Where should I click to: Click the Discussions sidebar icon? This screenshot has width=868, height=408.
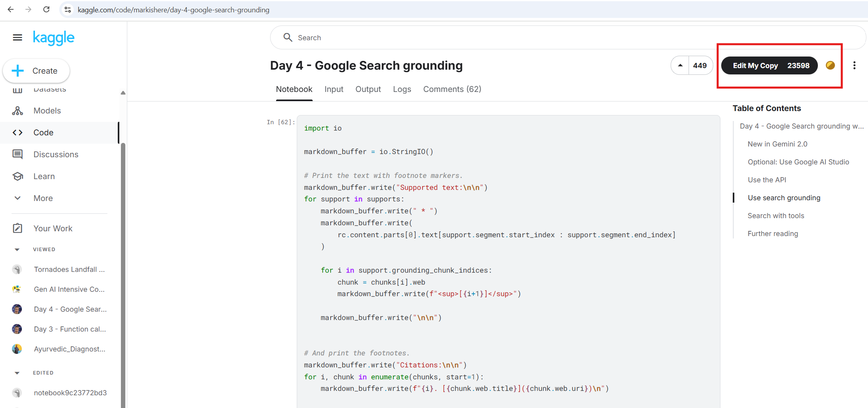tap(18, 154)
